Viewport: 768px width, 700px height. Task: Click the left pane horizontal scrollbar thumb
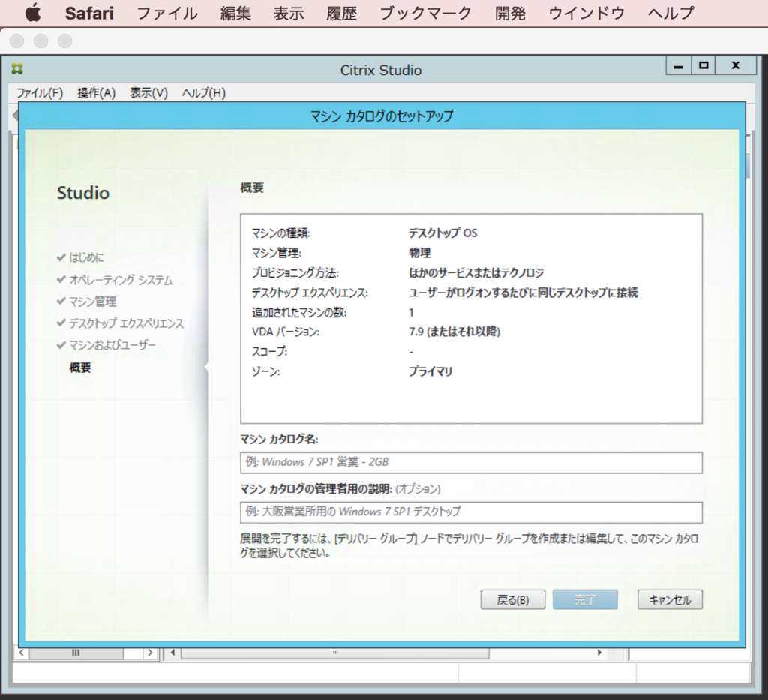pos(76,653)
